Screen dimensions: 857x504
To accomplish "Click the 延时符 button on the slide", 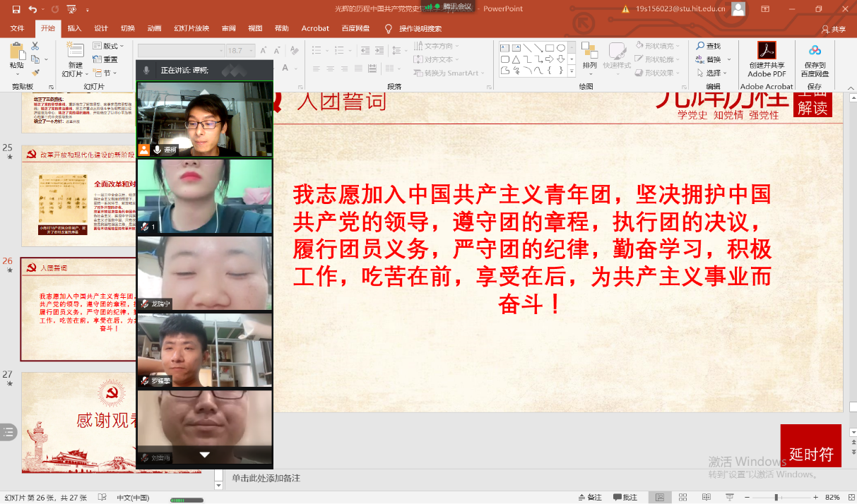I will click(x=810, y=447).
